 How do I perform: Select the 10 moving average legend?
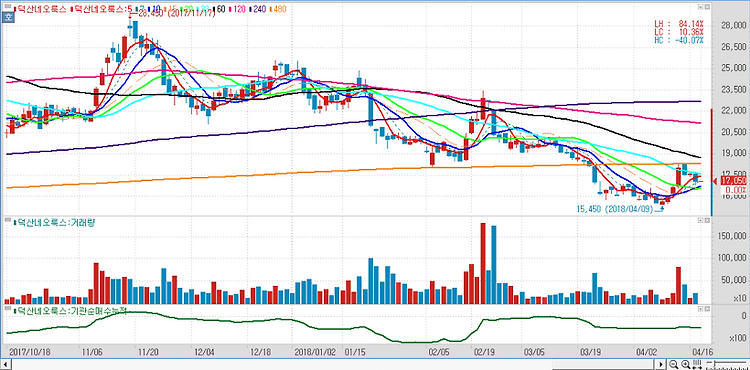point(156,9)
